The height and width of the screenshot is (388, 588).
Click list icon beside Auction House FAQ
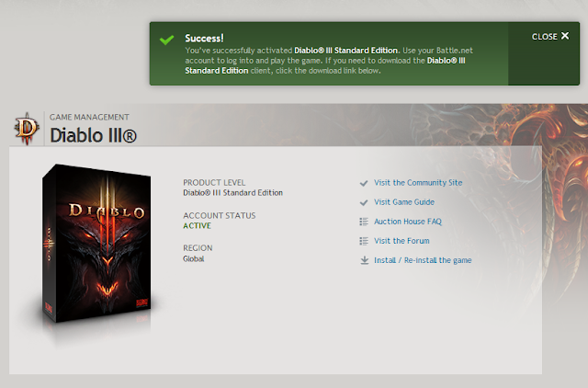[364, 222]
